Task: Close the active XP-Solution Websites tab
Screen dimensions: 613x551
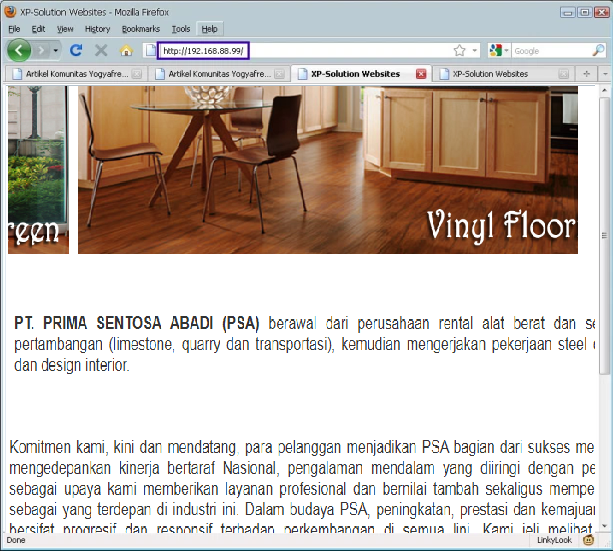Action: 421,74
